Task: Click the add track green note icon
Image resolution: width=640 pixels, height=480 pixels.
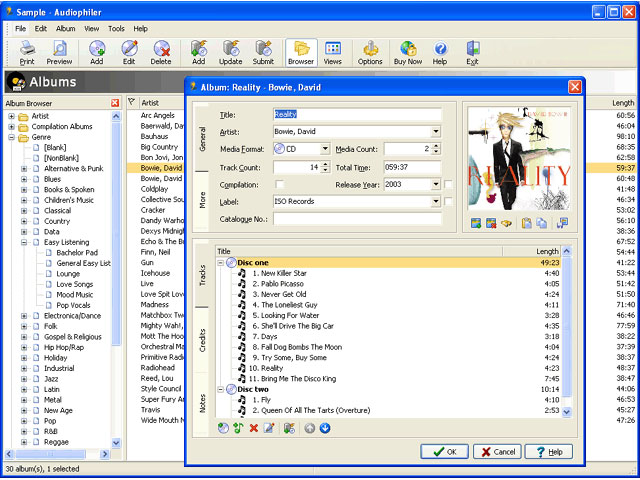Action: [238, 428]
